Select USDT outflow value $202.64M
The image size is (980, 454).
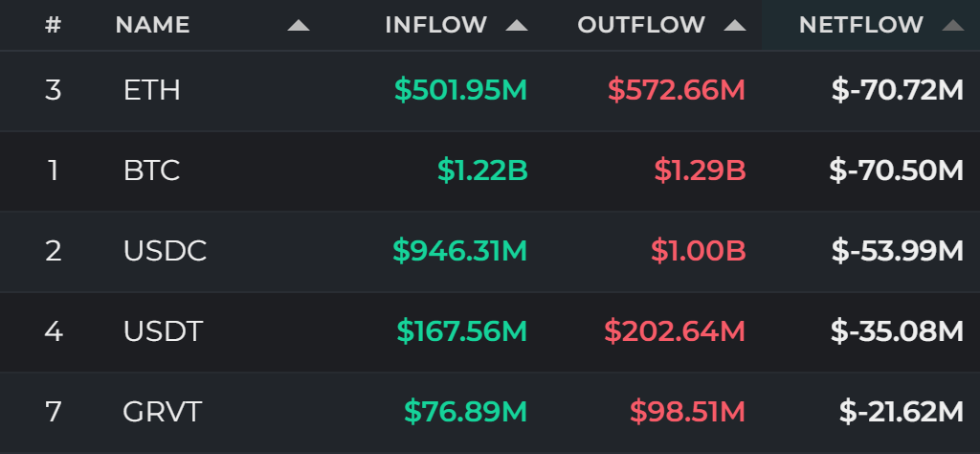675,331
